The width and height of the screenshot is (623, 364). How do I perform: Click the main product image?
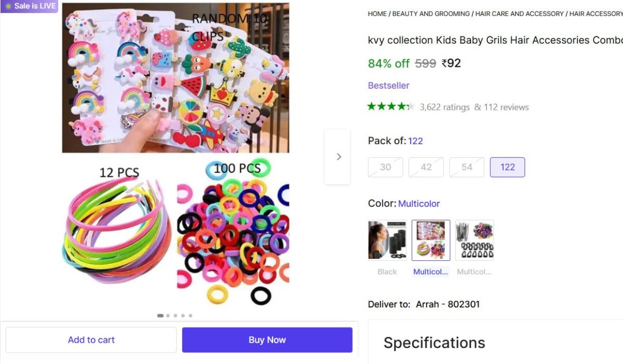click(175, 156)
